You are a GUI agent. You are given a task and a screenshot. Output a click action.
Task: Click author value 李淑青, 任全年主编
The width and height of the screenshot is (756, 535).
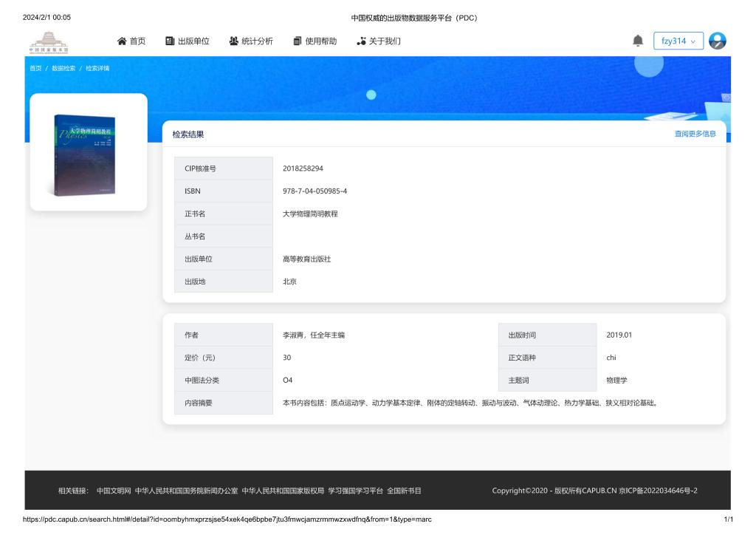tap(313, 335)
